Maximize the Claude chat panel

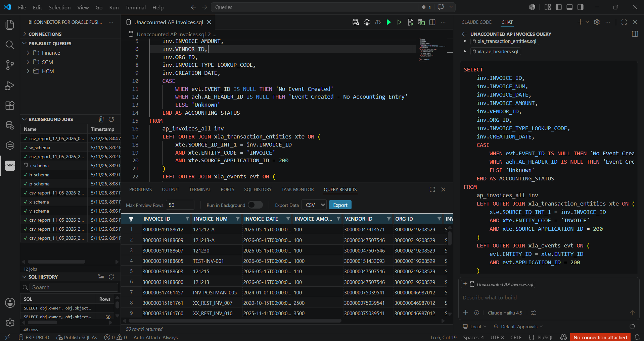[624, 22]
